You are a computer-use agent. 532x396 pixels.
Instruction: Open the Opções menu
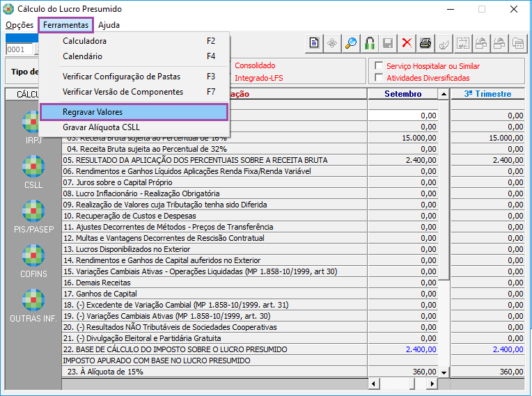click(19, 25)
